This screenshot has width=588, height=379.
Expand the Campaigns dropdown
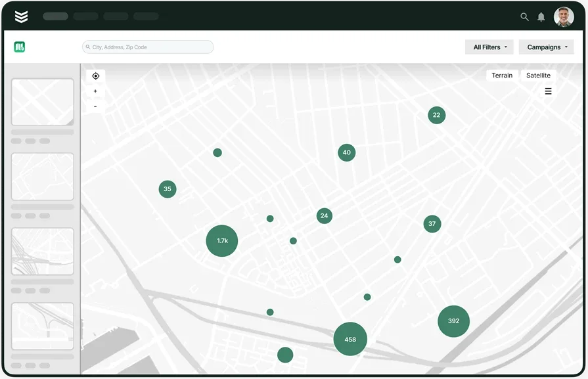click(x=546, y=47)
